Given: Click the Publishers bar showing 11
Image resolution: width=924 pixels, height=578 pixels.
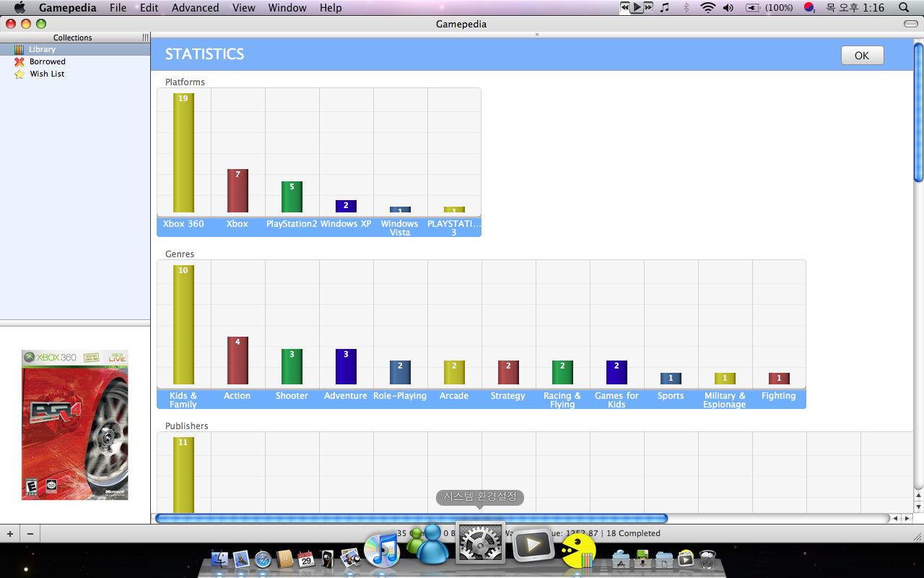Looking at the screenshot, I should [183, 475].
